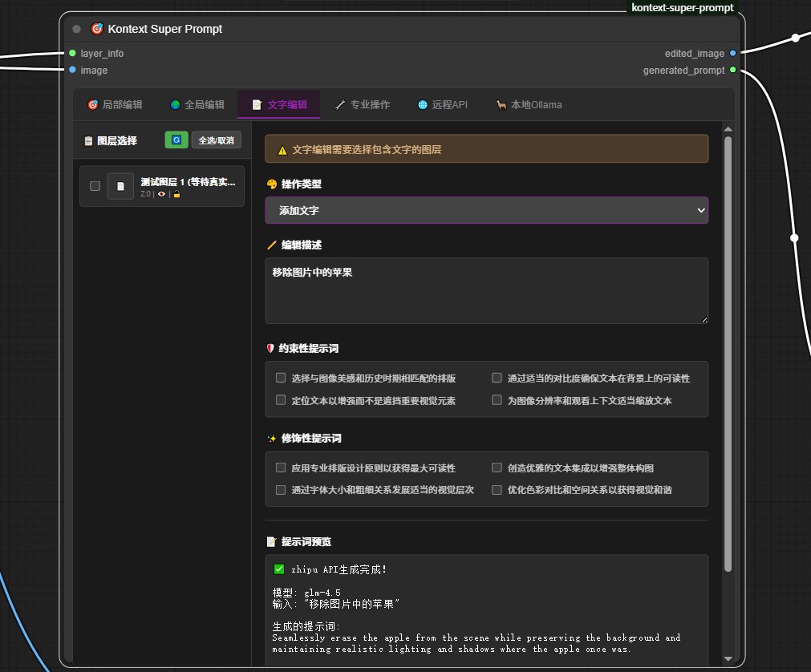The height and width of the screenshot is (672, 811).
Task: Click the 模型: glm-4.5 line
Action: (x=306, y=593)
